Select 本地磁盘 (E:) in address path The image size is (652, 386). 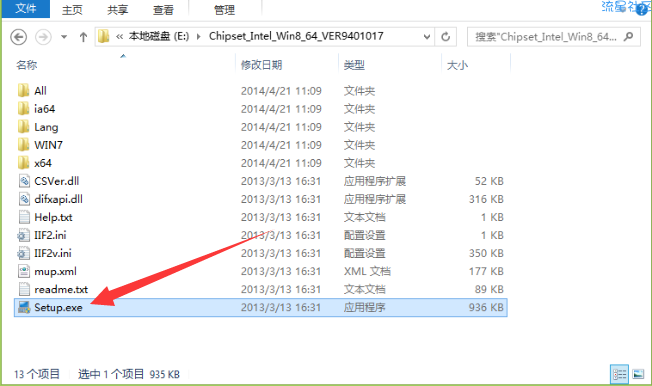pos(159,36)
